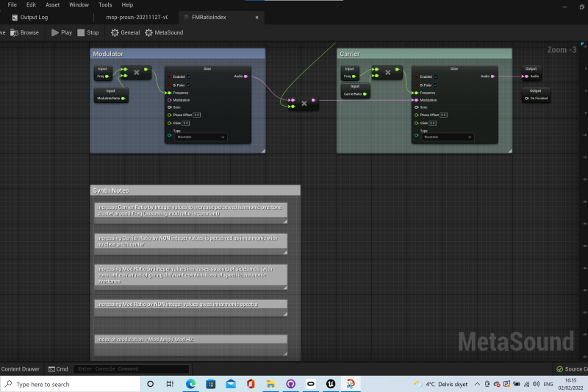
Task: Expand Type dropdown on Carrier Sine node
Action: coord(448,137)
